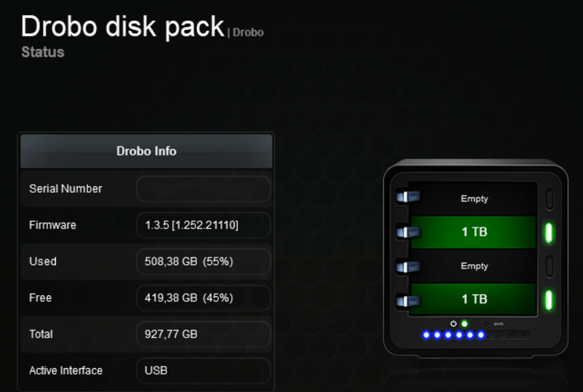Click the Serial Number field
Viewport: 583px width, 392px height.
click(203, 189)
